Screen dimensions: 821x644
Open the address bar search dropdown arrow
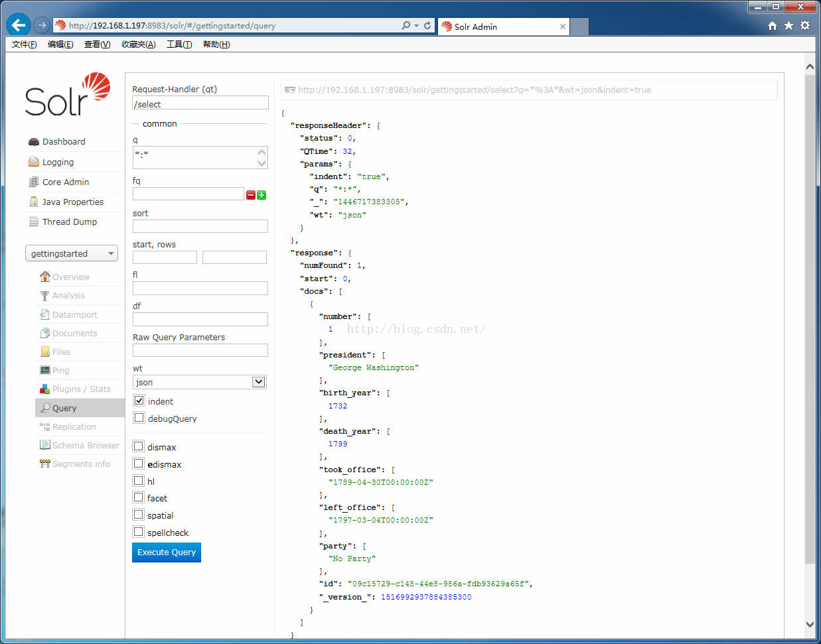pos(416,25)
